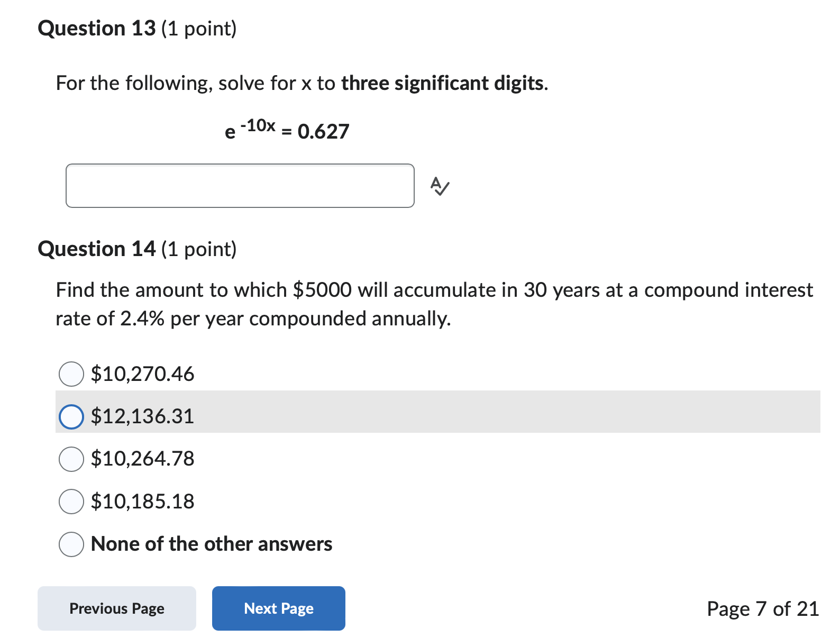Click the $10,185.18 answer label text
This screenshot has width=840, height=637.
143,502
